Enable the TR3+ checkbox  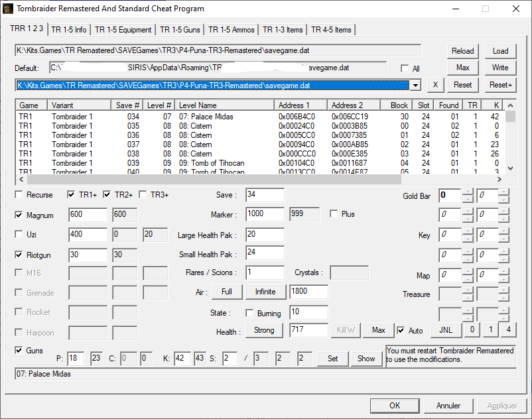click(143, 195)
